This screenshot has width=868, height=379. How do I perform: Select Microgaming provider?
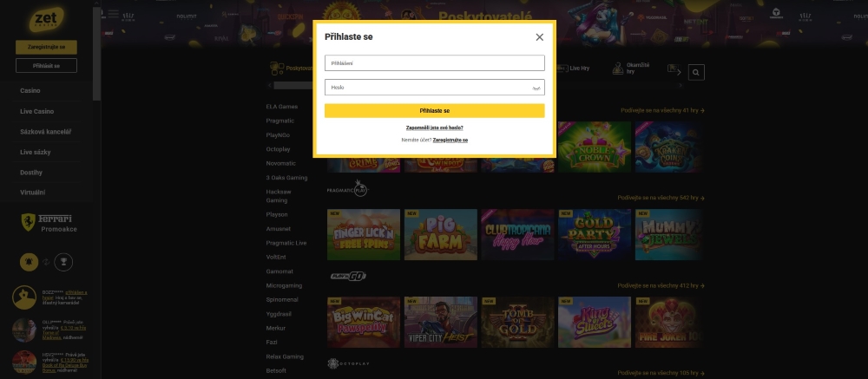284,285
